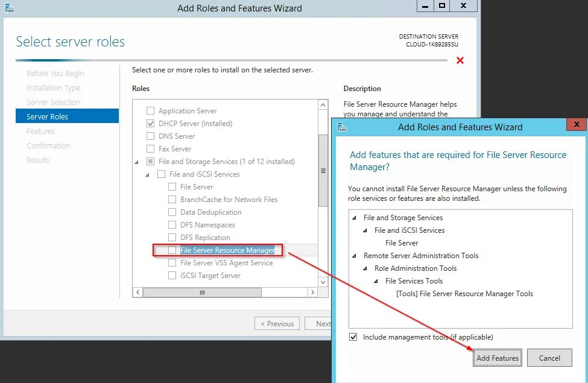
Task: Collapse File and iSCSI Services in Roles list
Action: pyautogui.click(x=147, y=175)
